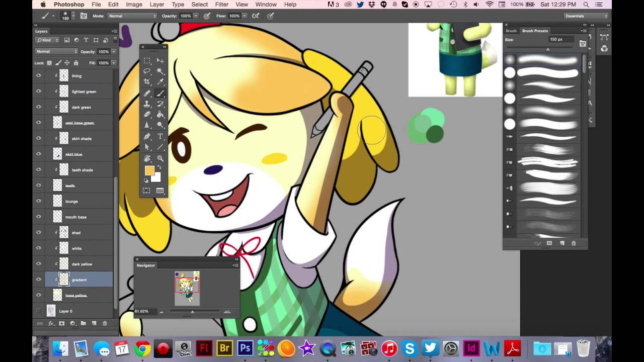Open the layer blend mode dropdown
This screenshot has width=644, height=362.
(x=57, y=51)
